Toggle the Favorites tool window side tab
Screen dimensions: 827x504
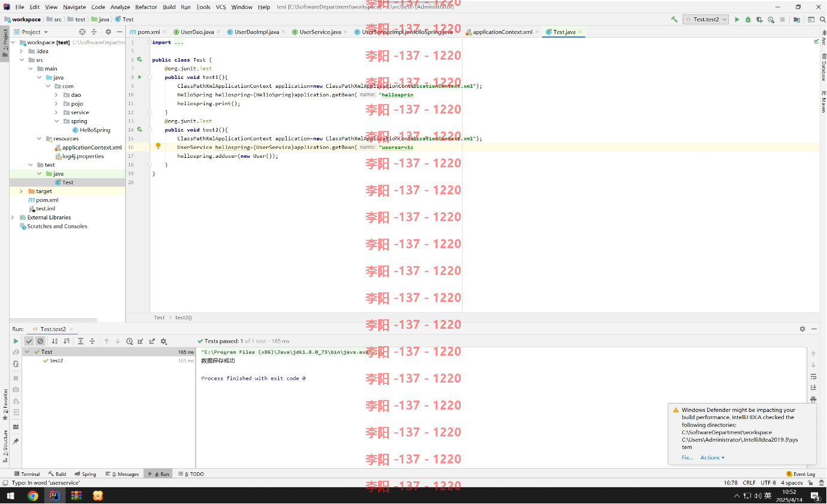pyautogui.click(x=5, y=405)
